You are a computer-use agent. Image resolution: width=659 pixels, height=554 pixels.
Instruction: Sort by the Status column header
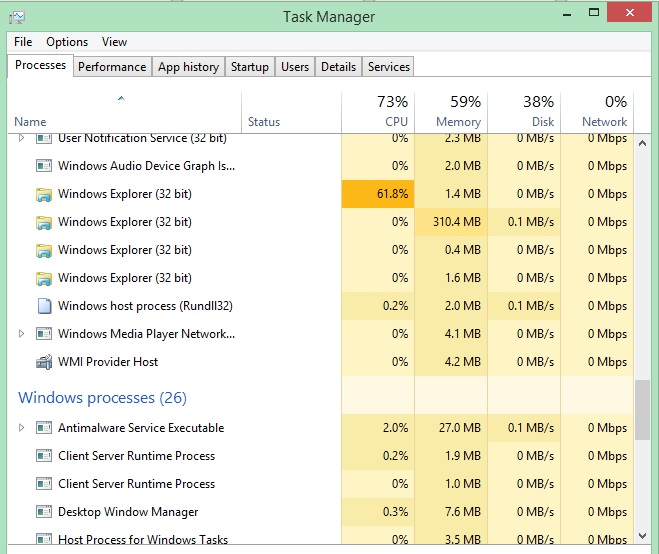pyautogui.click(x=292, y=113)
